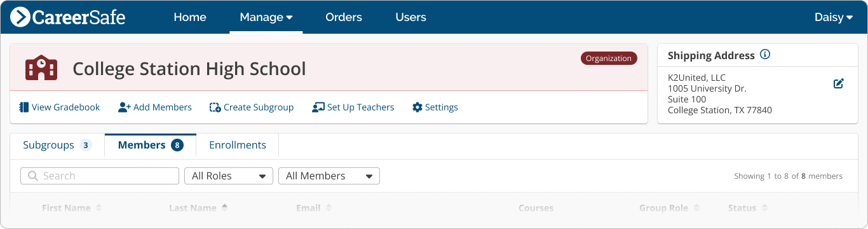
Task: Click the member Search field
Action: pos(100,176)
